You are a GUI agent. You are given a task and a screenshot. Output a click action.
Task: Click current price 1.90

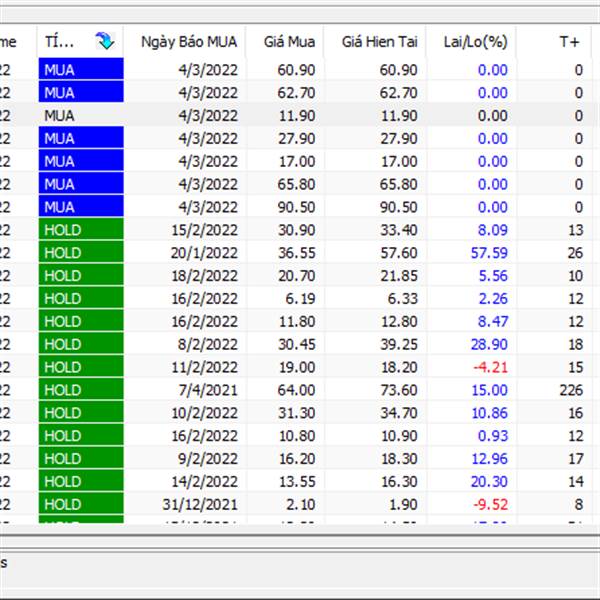coord(403,505)
